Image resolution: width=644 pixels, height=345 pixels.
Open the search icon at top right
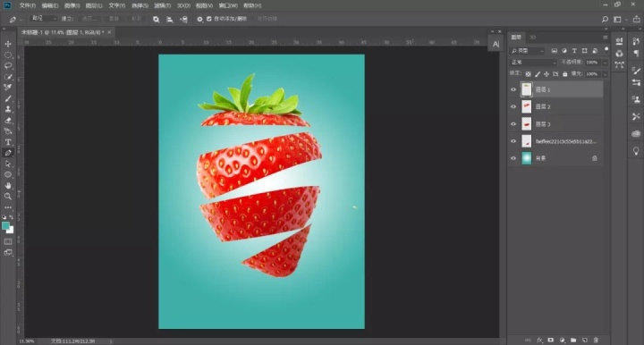click(x=605, y=19)
